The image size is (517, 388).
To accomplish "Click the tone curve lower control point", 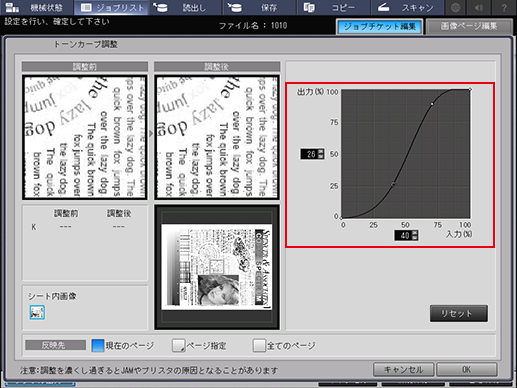I will (393, 184).
